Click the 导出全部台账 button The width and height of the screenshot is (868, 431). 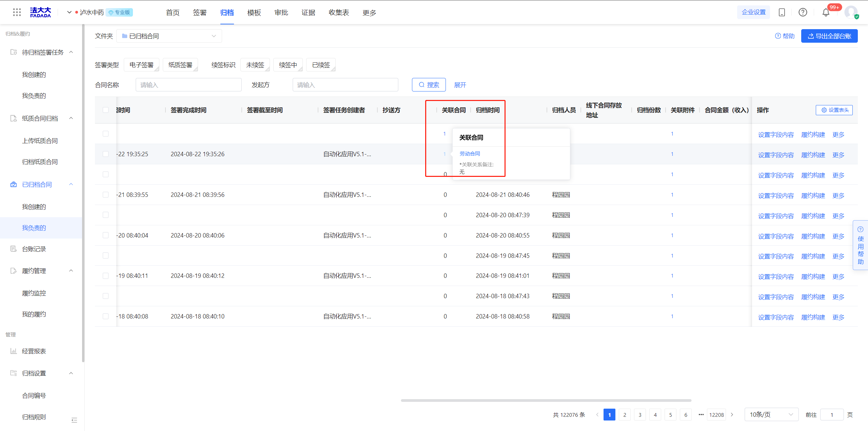coord(829,36)
